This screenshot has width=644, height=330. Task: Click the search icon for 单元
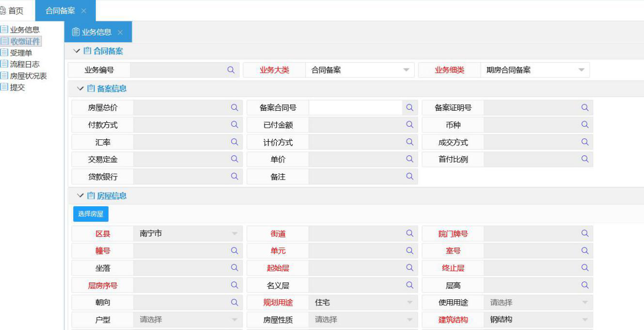point(409,251)
